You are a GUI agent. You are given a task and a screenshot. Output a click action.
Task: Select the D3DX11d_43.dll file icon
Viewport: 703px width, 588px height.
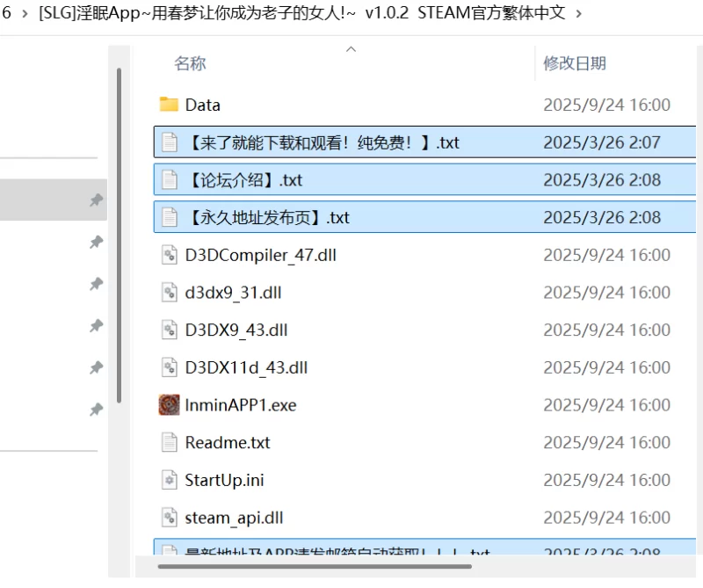(x=169, y=367)
